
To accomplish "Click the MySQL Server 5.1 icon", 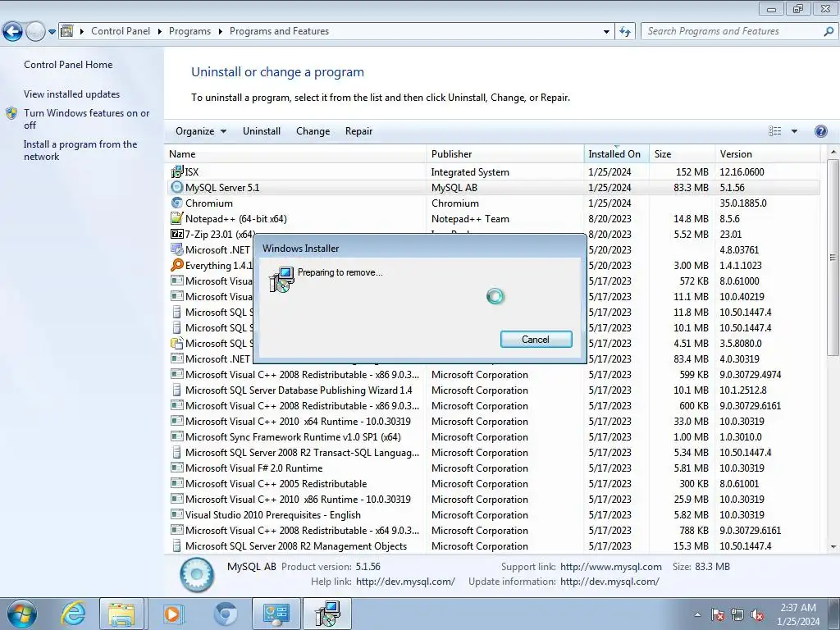I will (177, 188).
